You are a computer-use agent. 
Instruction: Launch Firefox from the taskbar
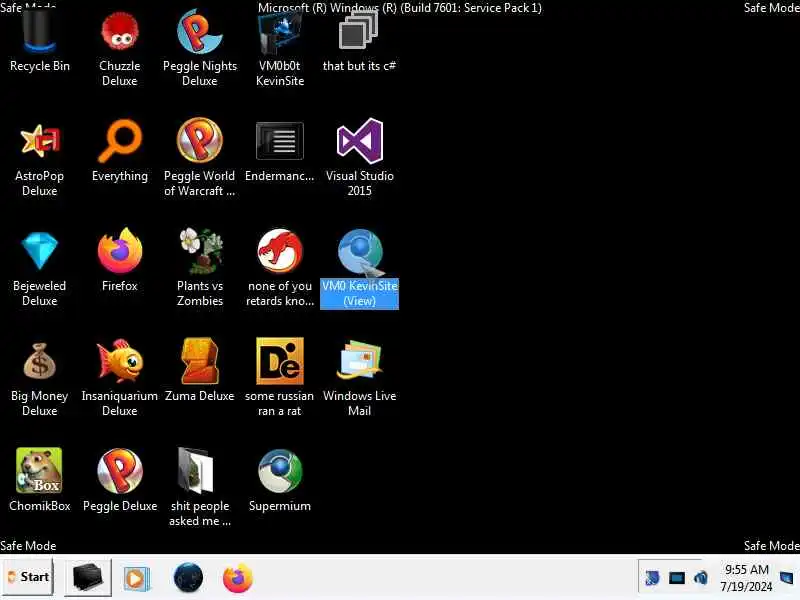[238, 578]
